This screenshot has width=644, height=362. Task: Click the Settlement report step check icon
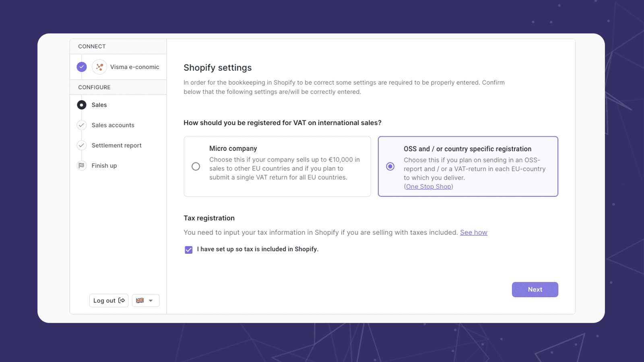(x=82, y=145)
